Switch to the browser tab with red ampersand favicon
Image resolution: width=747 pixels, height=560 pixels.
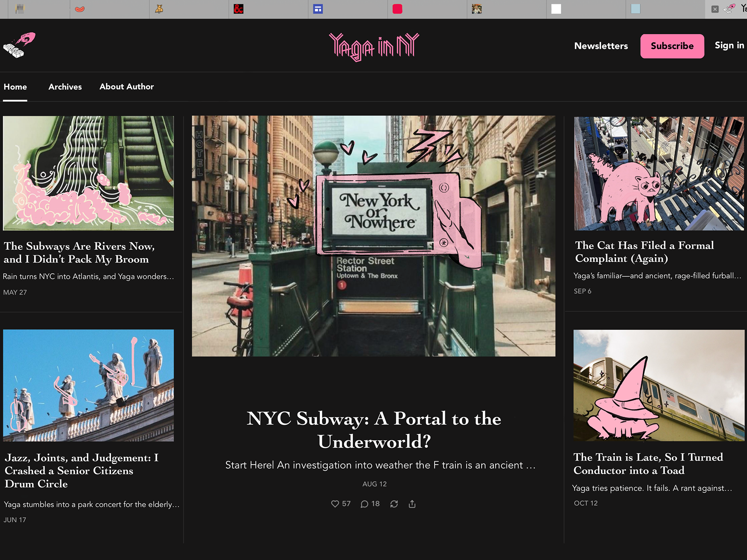click(238, 9)
